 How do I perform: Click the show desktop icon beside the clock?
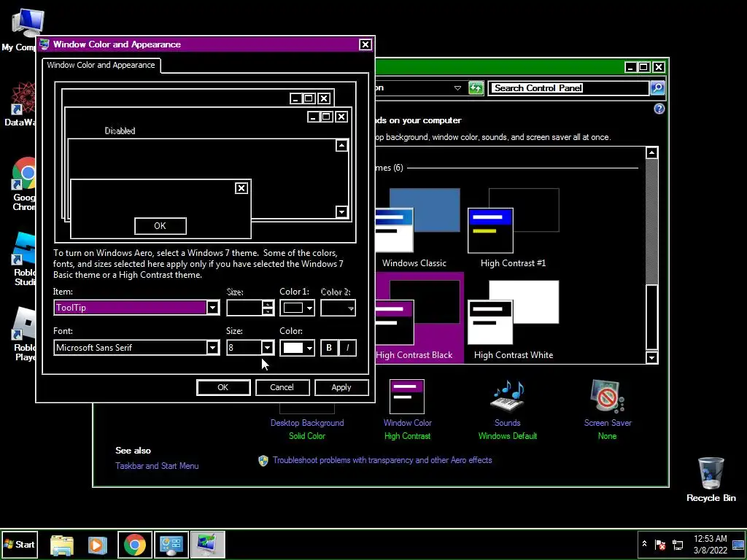[x=738, y=544]
